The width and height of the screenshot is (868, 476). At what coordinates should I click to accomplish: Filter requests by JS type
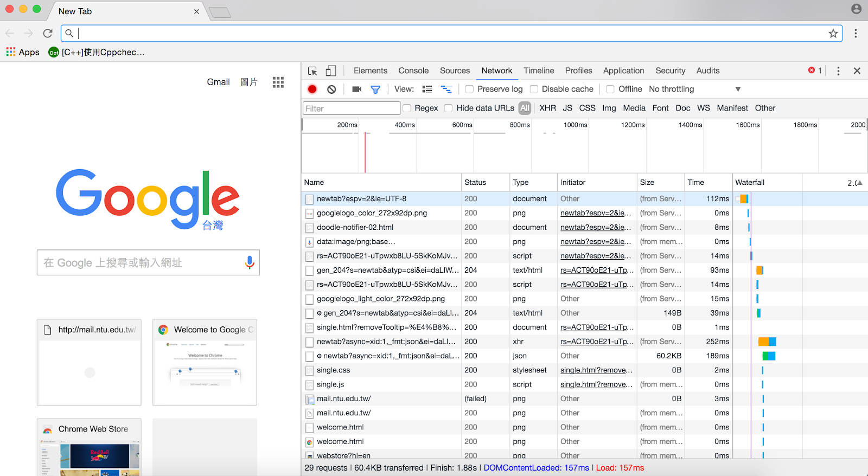click(567, 108)
